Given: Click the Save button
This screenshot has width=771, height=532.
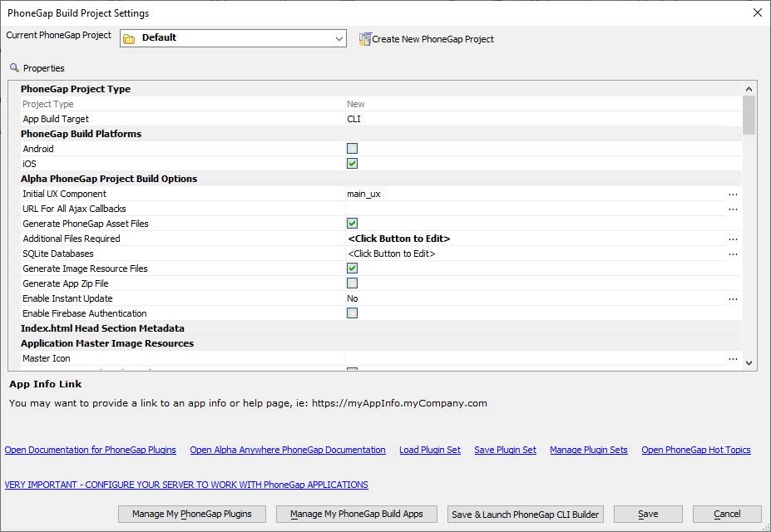Looking at the screenshot, I should pos(648,514).
